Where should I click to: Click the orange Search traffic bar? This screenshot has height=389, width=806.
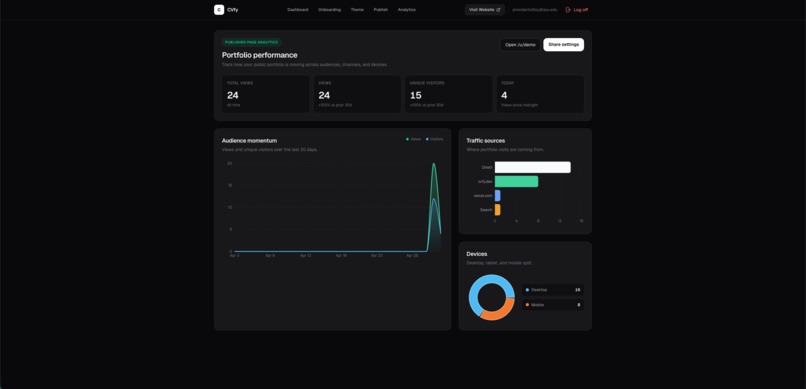498,210
